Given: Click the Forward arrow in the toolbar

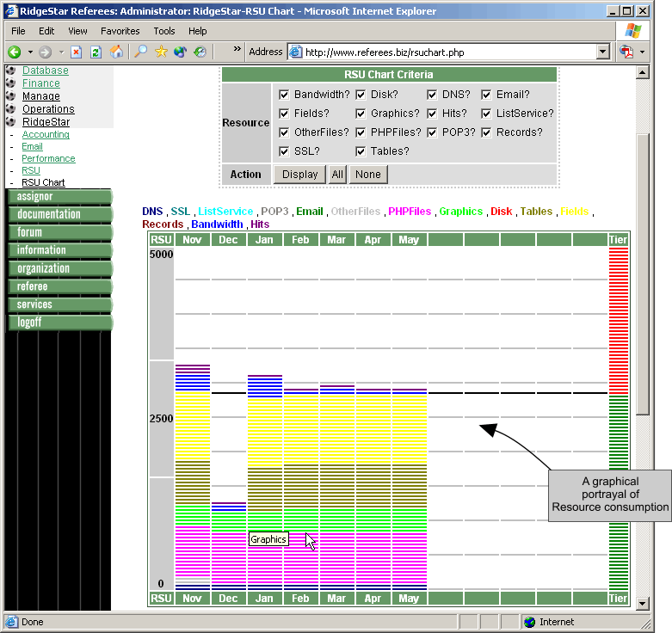Looking at the screenshot, I should click(45, 52).
